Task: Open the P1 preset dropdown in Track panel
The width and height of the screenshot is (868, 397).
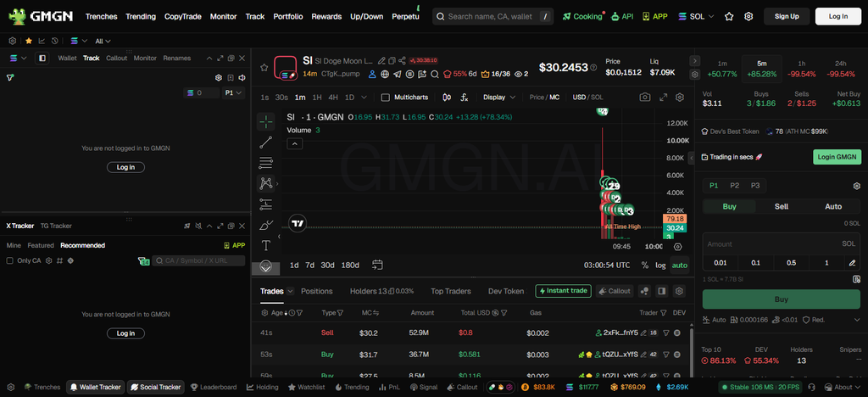Action: point(234,93)
